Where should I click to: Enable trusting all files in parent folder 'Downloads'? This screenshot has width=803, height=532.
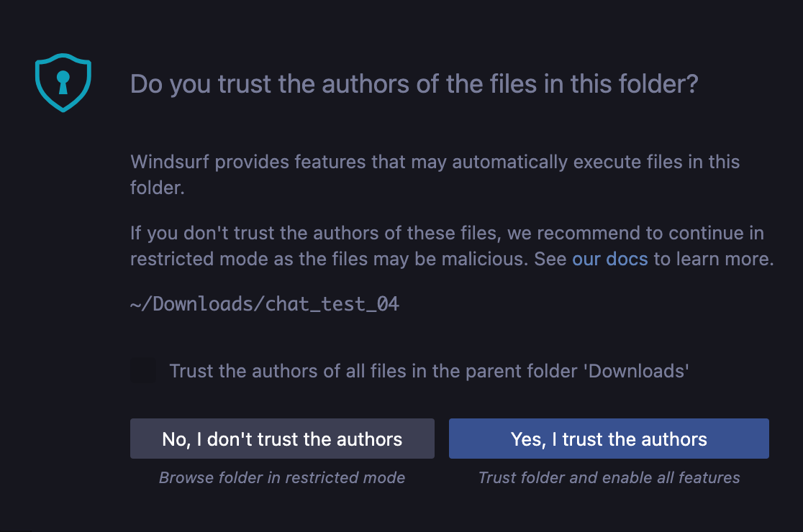coord(144,371)
